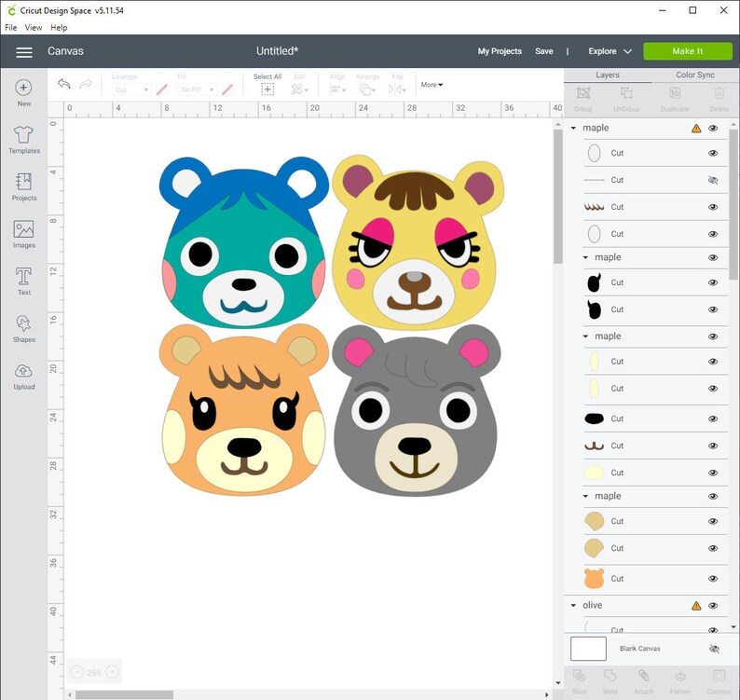Collapse the olive group
Image resolution: width=740 pixels, height=700 pixels.
click(573, 606)
